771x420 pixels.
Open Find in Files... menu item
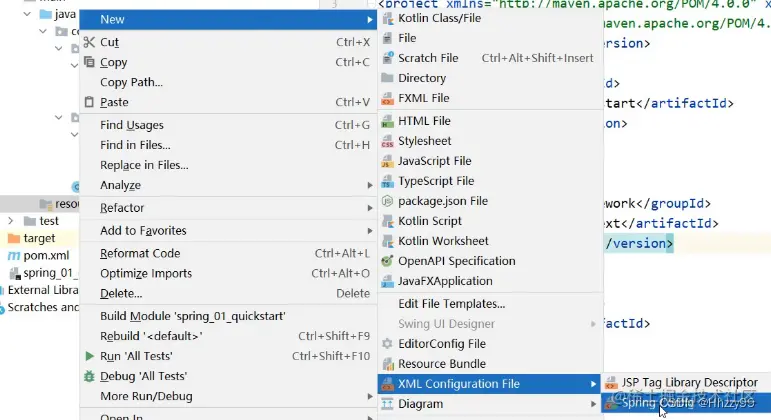click(x=228, y=145)
